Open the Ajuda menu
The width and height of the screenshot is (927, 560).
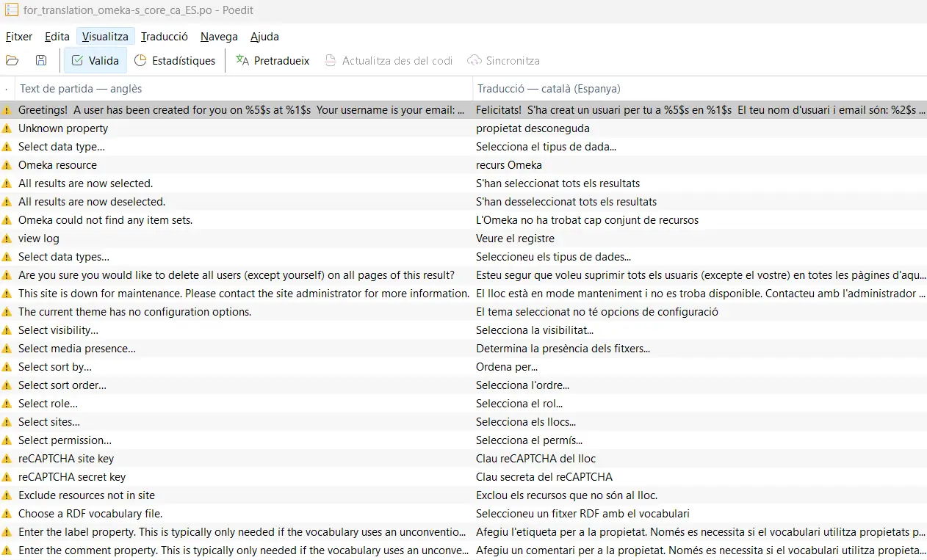[x=264, y=36]
